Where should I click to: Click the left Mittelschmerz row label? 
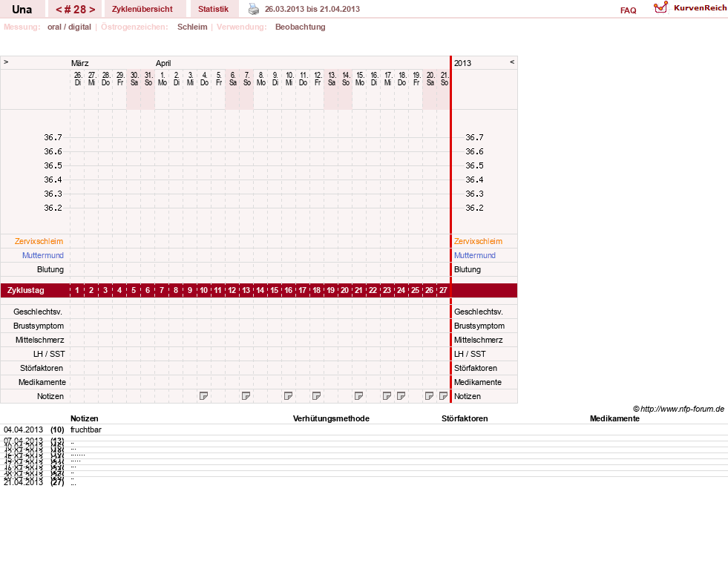[x=40, y=340]
